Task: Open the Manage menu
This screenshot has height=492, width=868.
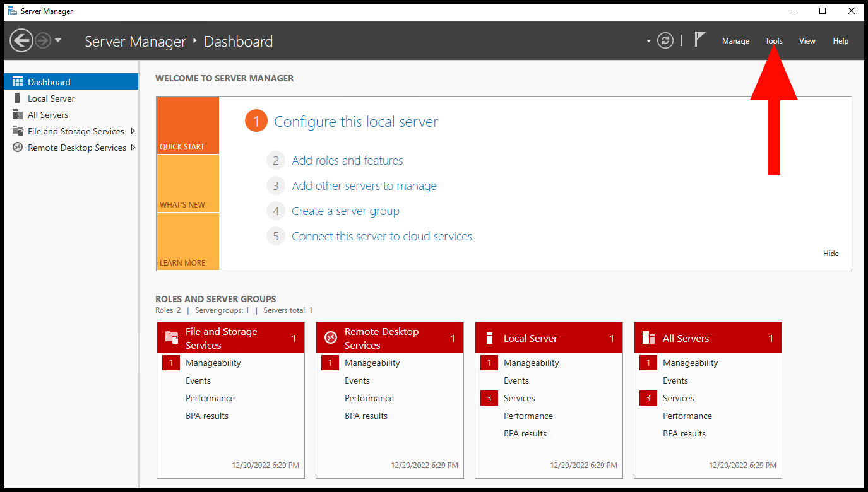Action: [x=735, y=40]
